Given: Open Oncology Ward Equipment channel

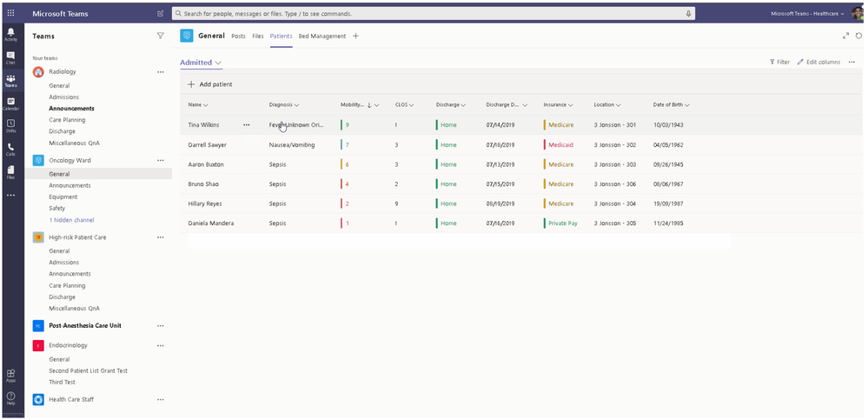Looking at the screenshot, I should (63, 197).
